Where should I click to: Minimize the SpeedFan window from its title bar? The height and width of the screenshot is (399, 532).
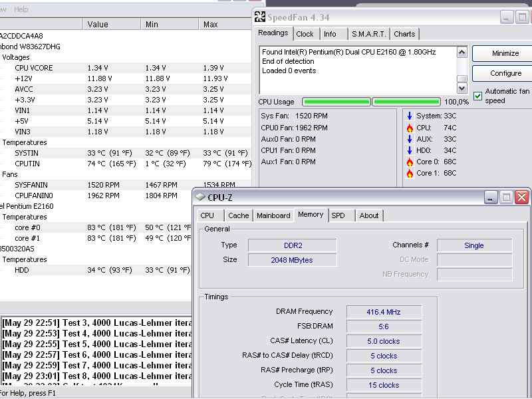point(507,17)
